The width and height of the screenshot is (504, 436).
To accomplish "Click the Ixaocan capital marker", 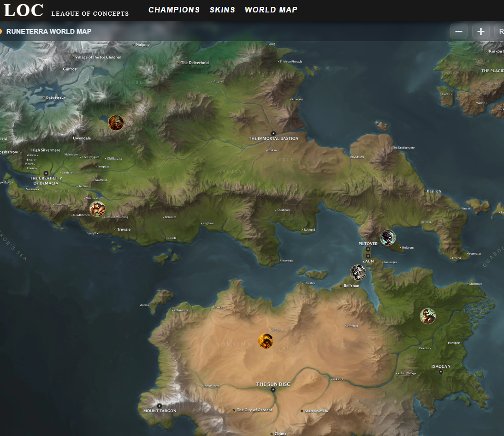I will (441, 371).
